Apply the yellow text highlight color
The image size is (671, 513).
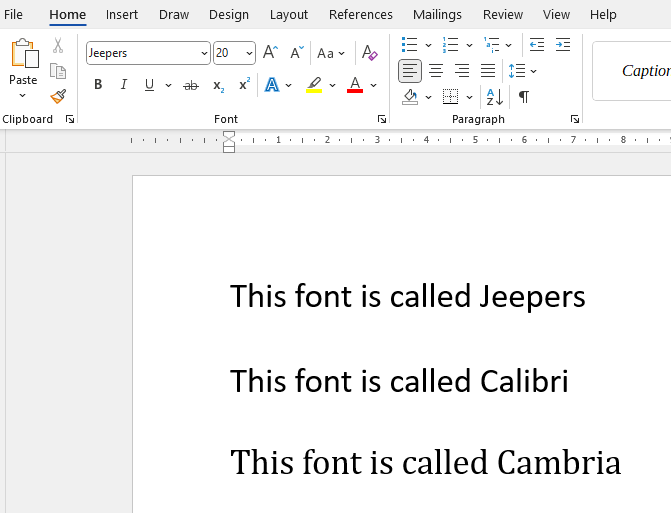(x=314, y=85)
